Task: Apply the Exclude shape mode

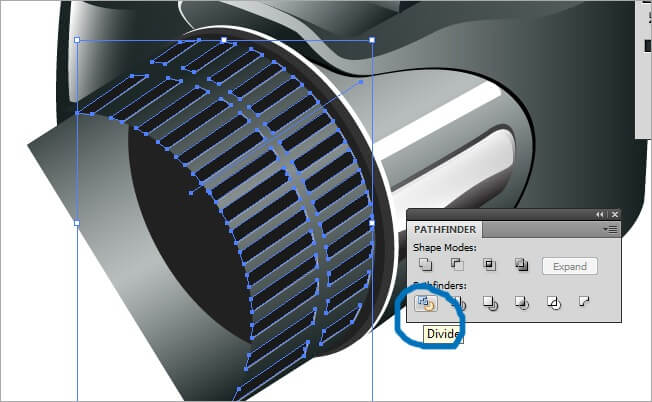Action: click(520, 265)
